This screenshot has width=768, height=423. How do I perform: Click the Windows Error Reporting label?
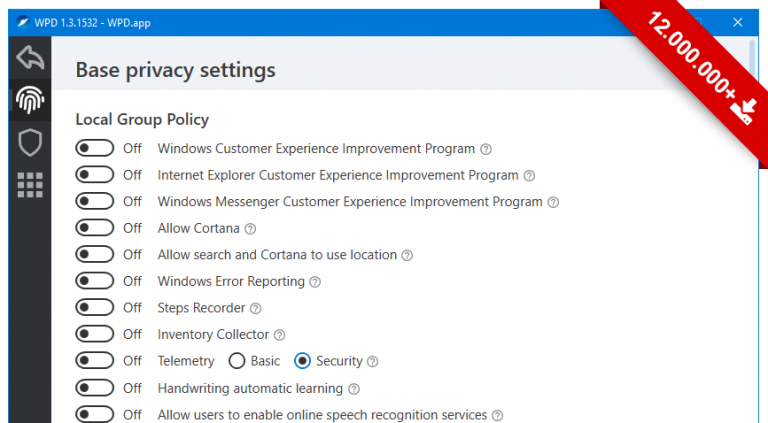coord(231,282)
